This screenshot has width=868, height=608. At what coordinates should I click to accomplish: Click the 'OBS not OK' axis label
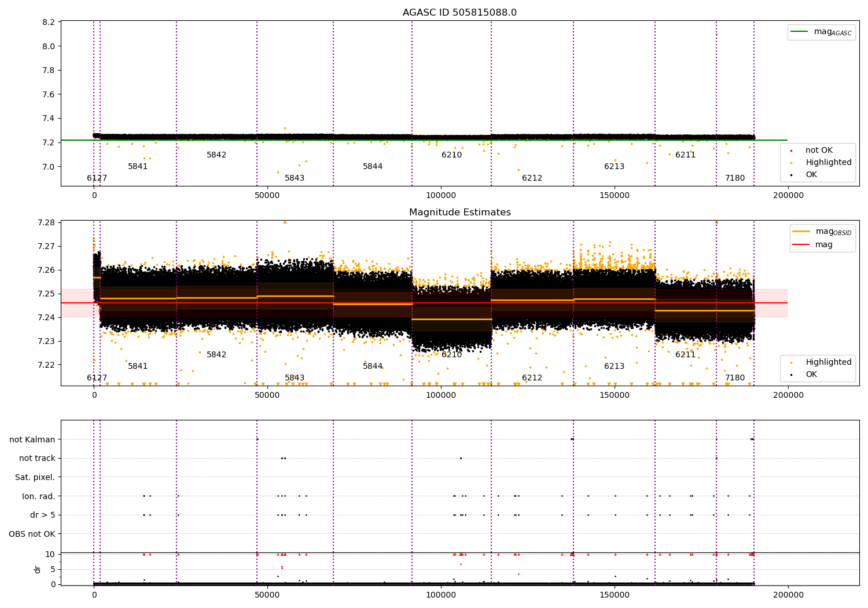(x=32, y=534)
